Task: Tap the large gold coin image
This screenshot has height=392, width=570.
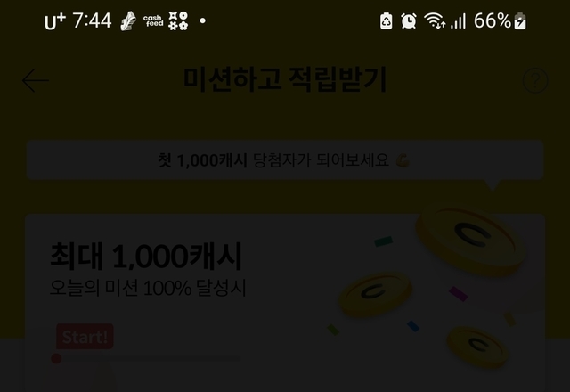Action: pyautogui.click(x=471, y=240)
